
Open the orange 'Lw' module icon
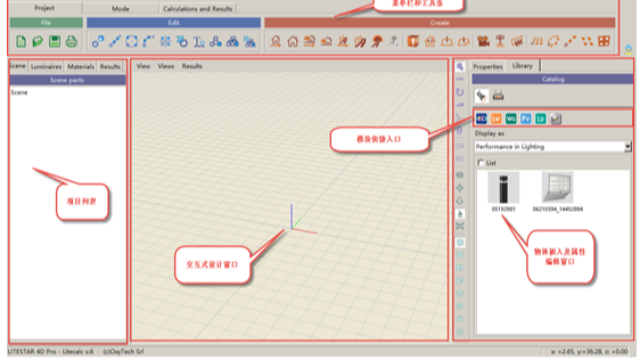[496, 119]
